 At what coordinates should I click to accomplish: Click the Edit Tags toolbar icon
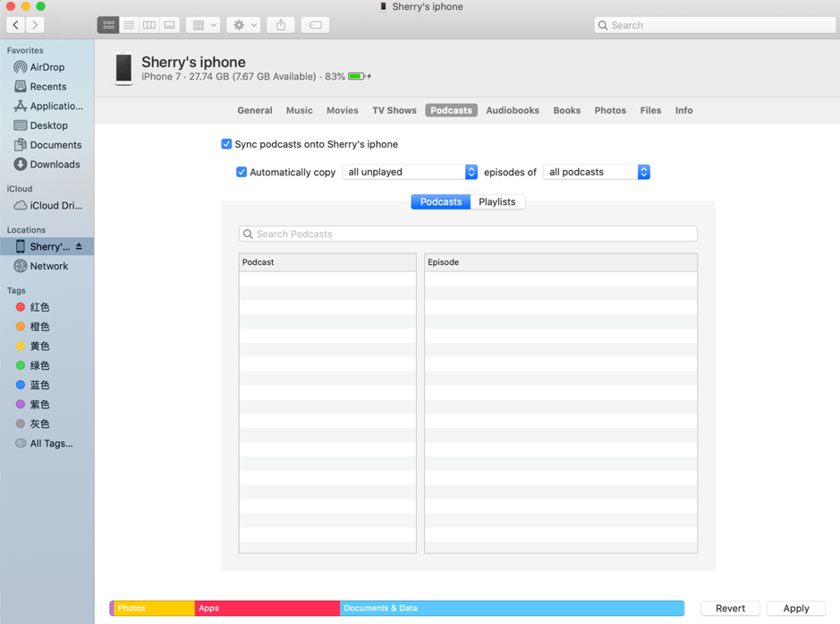click(x=315, y=25)
